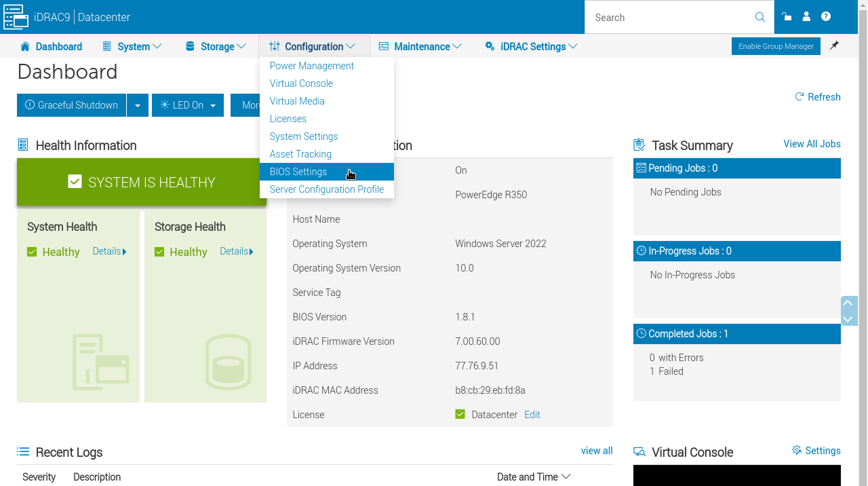Open View All Jobs link
868x486 pixels.
coord(812,144)
